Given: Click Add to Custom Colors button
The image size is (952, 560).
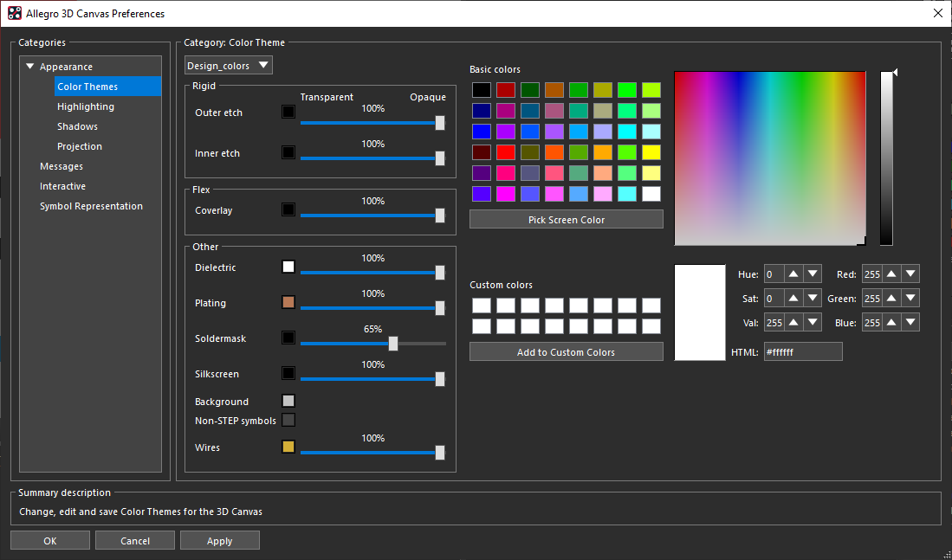Looking at the screenshot, I should 567,352.
